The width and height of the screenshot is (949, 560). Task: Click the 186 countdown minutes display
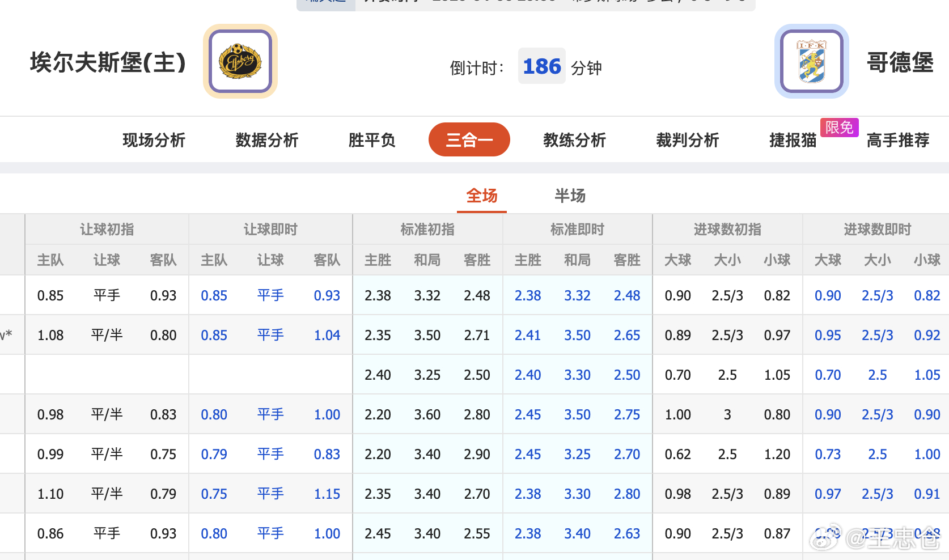pos(541,66)
